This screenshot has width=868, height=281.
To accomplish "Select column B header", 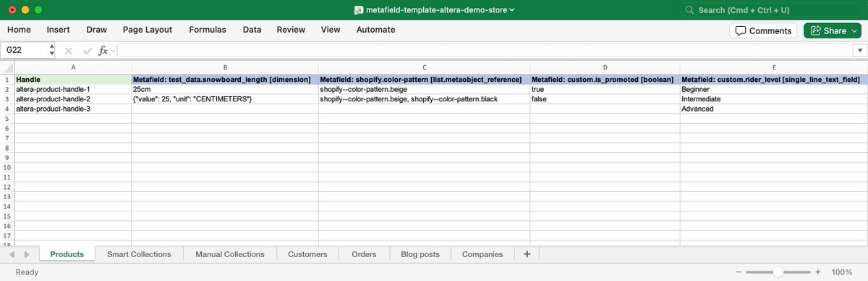I will tap(224, 68).
